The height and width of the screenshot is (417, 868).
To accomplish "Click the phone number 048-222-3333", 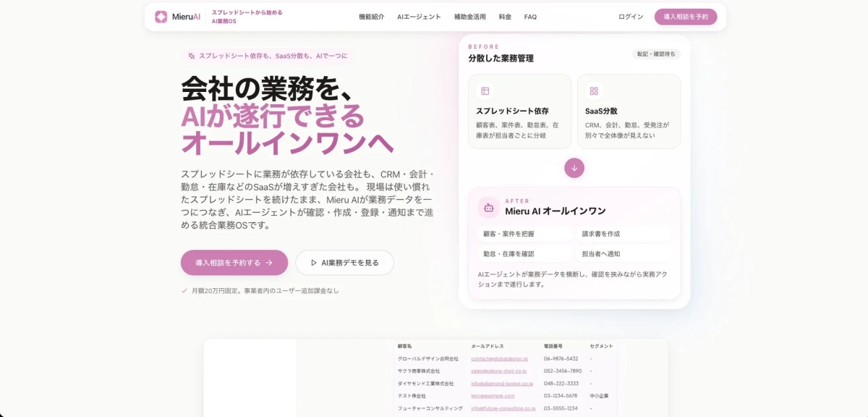I will pos(561,384).
